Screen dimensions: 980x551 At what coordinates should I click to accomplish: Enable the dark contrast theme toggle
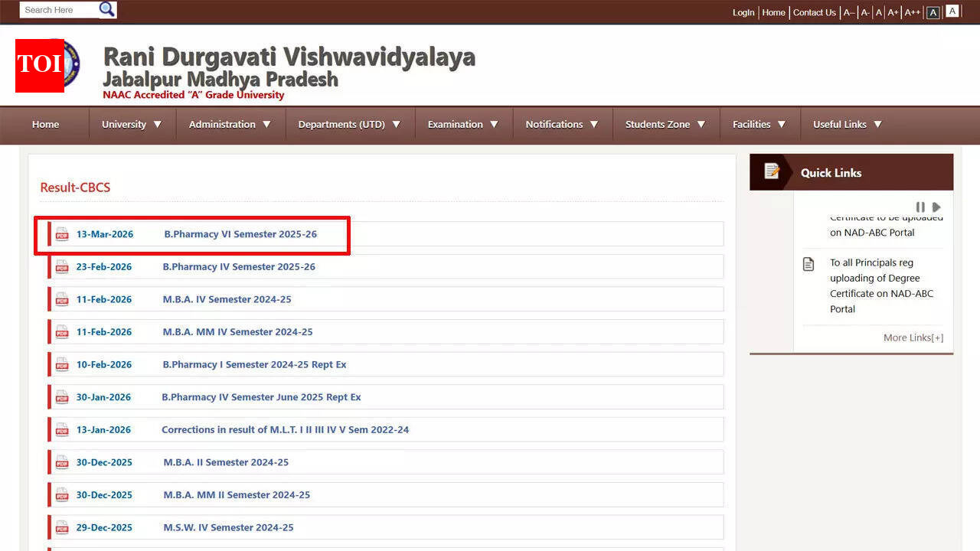(x=933, y=11)
